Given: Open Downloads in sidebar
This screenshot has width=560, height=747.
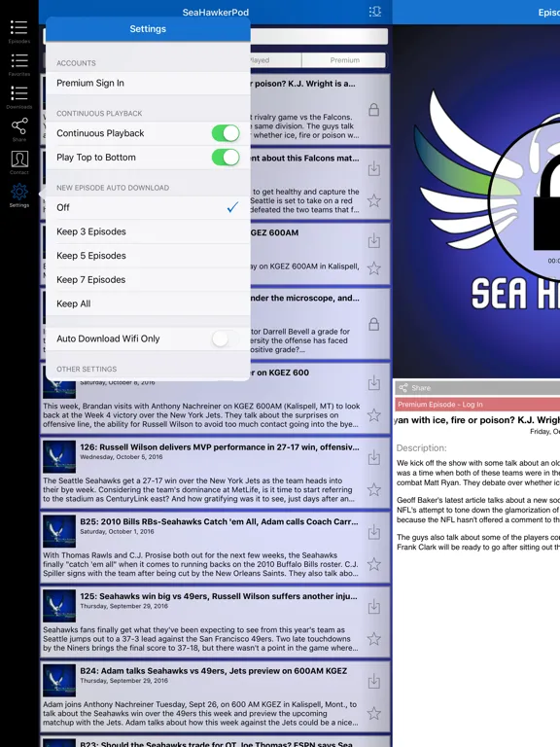Looking at the screenshot, I should coord(19,97).
